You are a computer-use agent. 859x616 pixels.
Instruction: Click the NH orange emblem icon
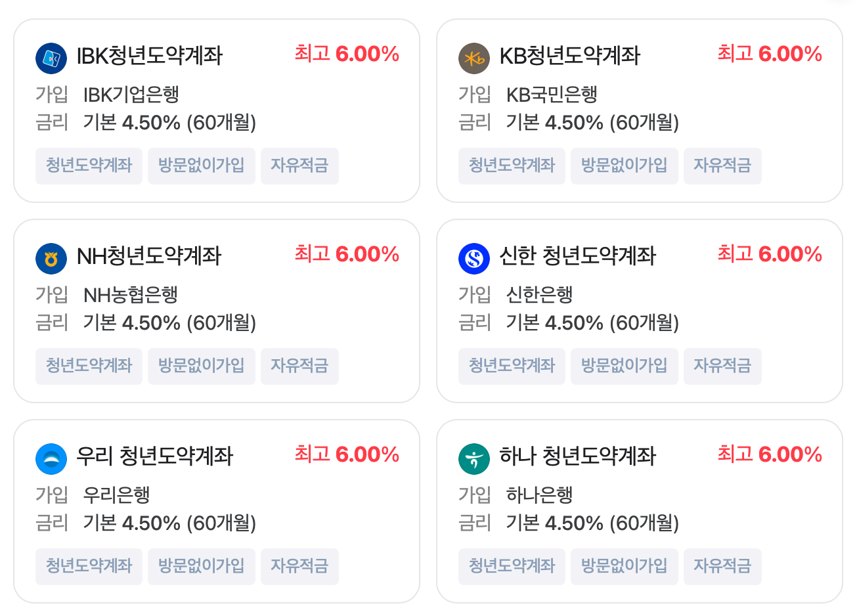coord(51,258)
